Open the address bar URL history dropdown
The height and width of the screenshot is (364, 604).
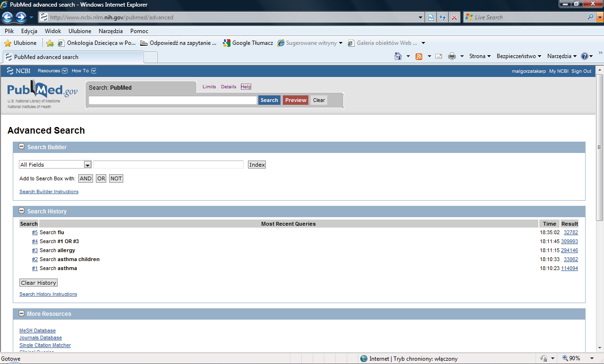(x=421, y=17)
